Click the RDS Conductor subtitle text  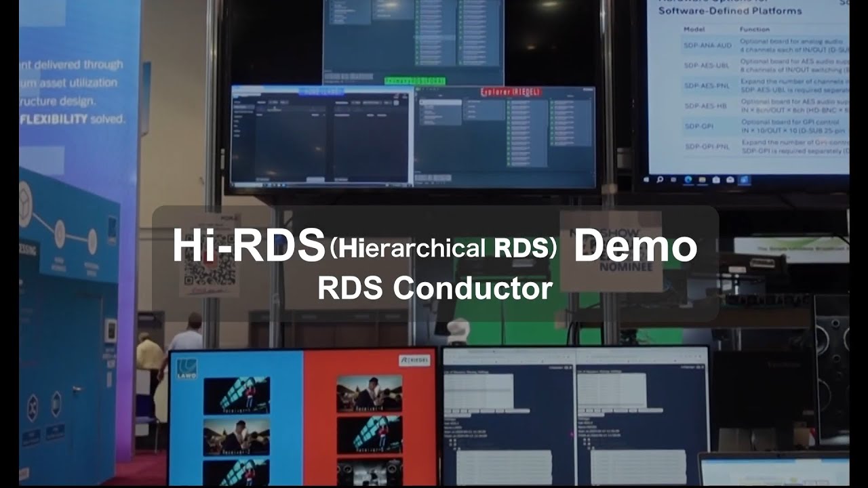point(435,288)
